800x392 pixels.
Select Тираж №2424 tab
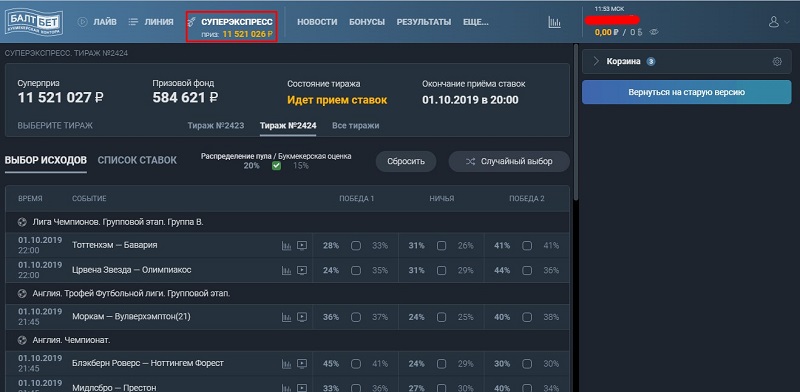[x=288, y=126]
